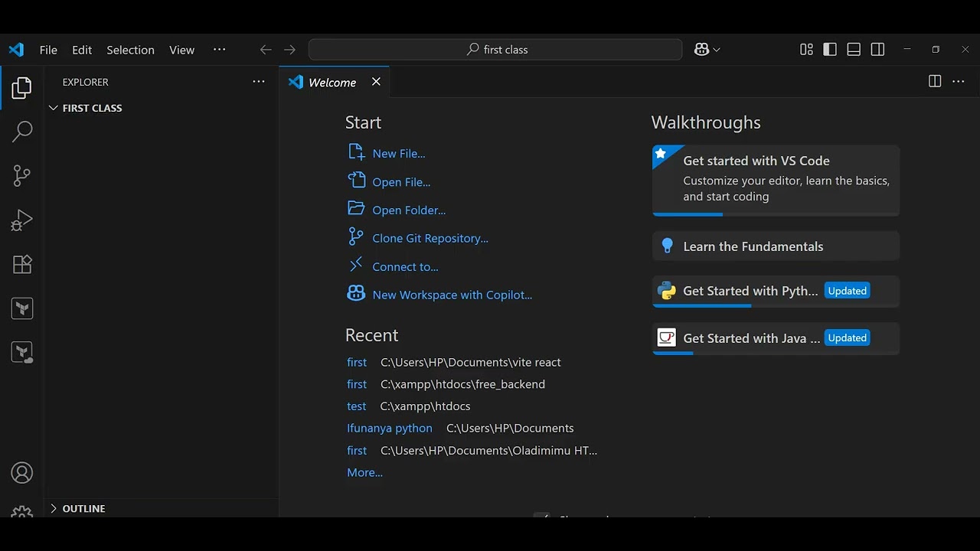The image size is (980, 551).
Task: Open recent folder Ifunanya python
Action: click(x=389, y=429)
